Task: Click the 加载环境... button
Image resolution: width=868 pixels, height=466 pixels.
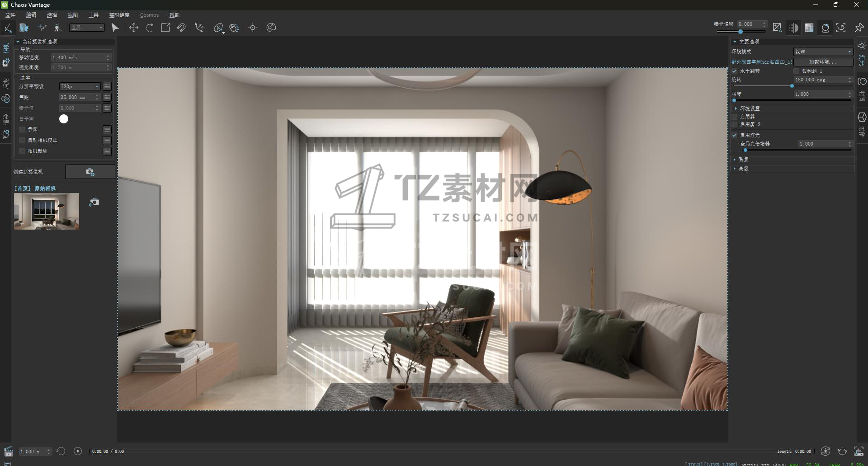Action: pos(823,62)
